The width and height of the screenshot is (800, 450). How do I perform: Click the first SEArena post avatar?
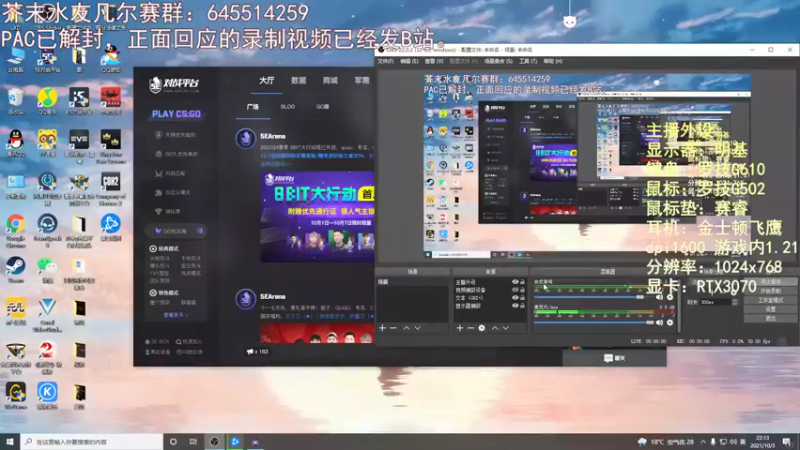[x=245, y=139]
